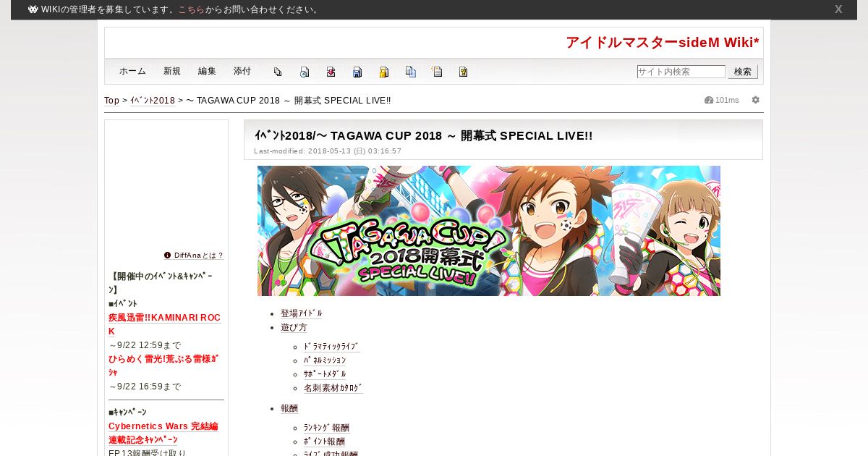Click the overlapping pages copy icon
This screenshot has width=868, height=456.
[x=278, y=72]
